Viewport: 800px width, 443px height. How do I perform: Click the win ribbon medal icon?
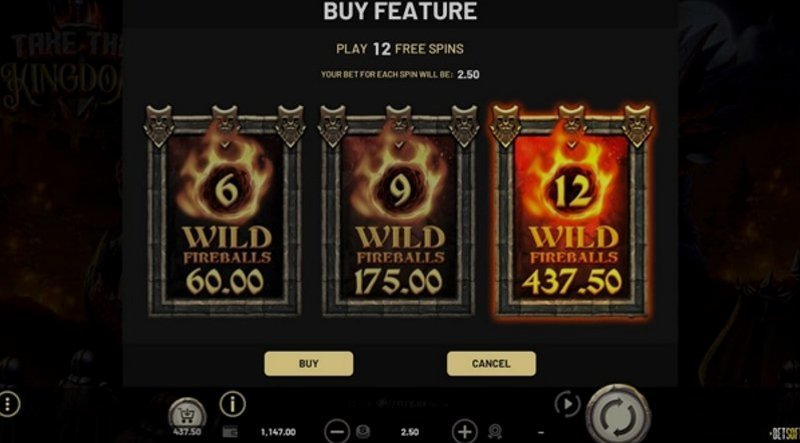click(494, 432)
